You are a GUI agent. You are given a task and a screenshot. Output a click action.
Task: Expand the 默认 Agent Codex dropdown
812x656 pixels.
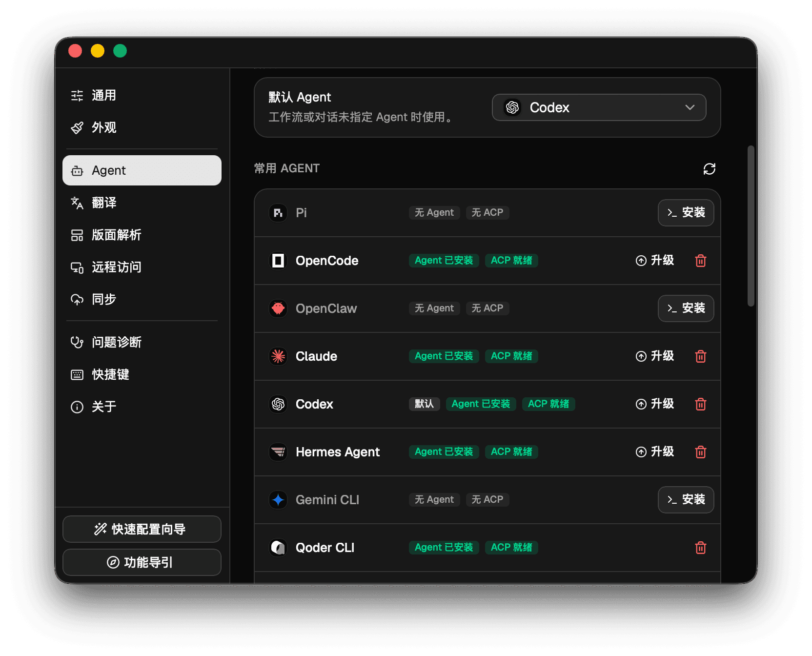tap(599, 107)
